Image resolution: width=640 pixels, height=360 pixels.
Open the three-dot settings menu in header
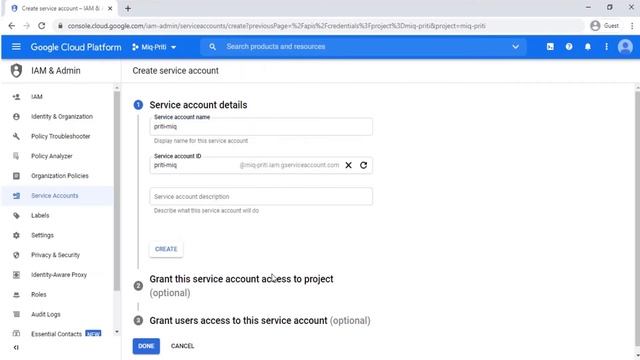[x=606, y=47]
